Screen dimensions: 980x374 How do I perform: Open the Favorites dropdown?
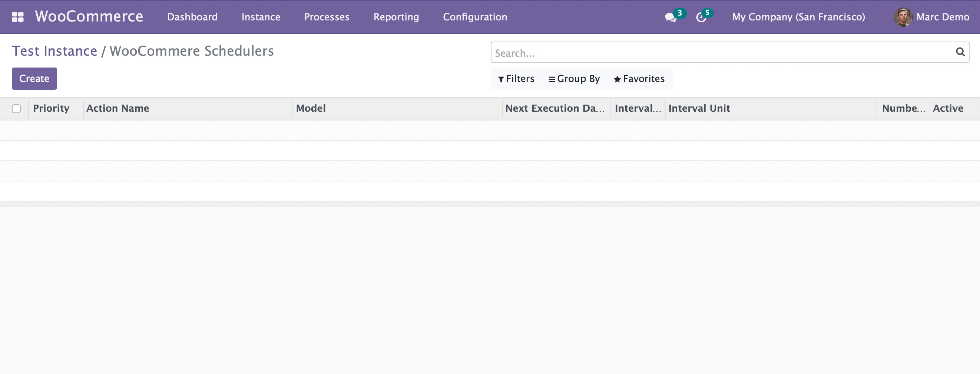pyautogui.click(x=638, y=79)
